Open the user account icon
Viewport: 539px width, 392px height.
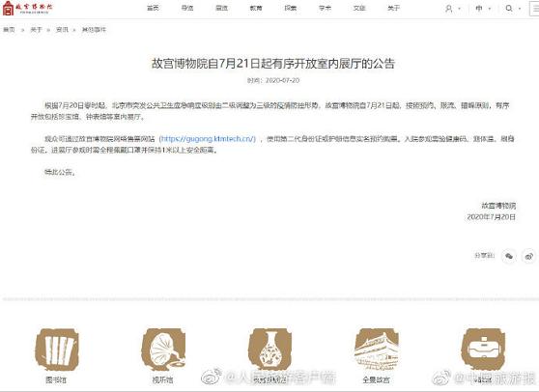448,9
